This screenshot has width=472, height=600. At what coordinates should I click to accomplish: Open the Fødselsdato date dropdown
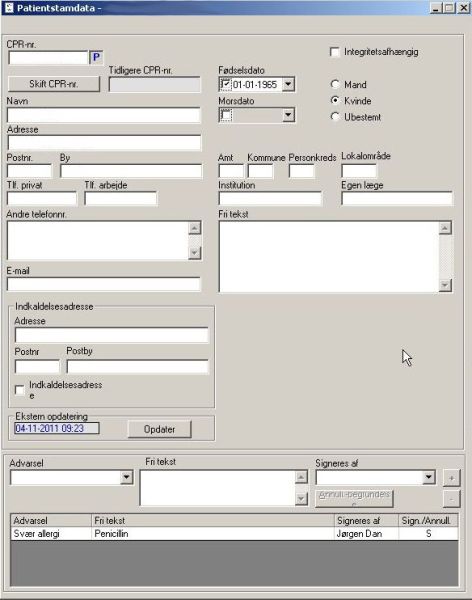(288, 84)
